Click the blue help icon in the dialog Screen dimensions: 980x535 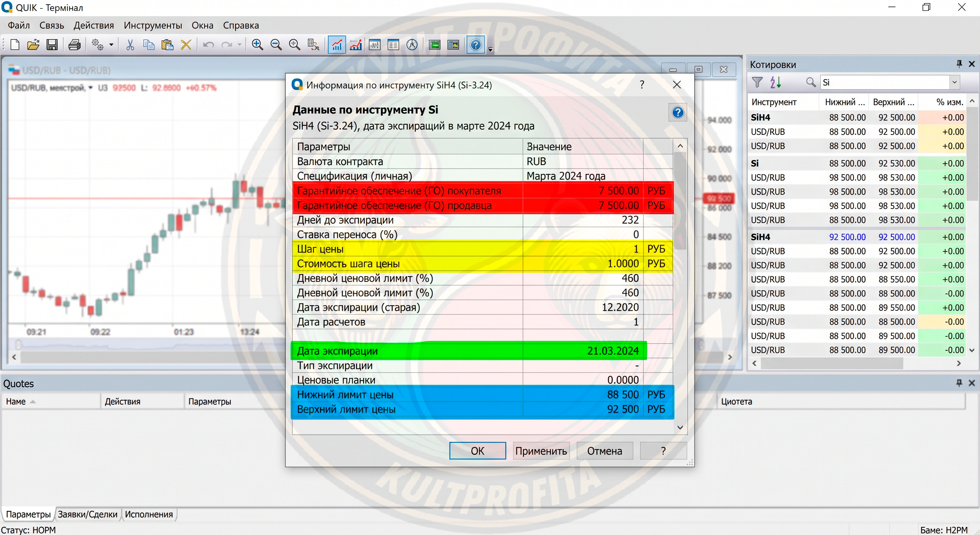(x=678, y=113)
